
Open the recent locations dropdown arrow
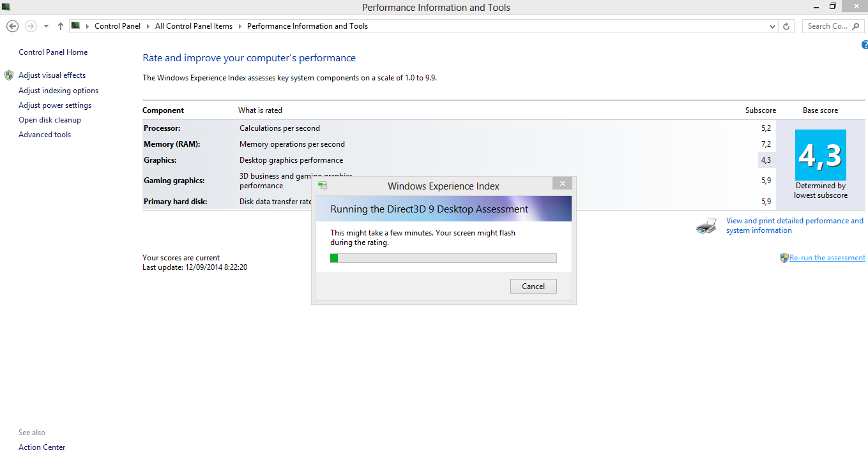tap(46, 26)
